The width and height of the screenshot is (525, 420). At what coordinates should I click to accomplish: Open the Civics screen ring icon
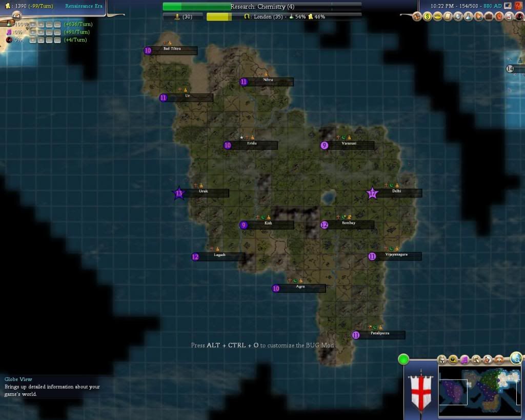438,16
